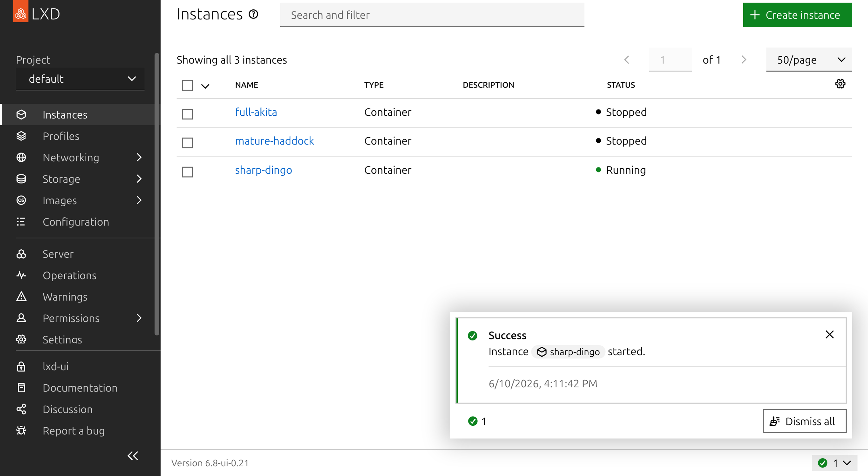Open the Documentation link

coord(80,388)
